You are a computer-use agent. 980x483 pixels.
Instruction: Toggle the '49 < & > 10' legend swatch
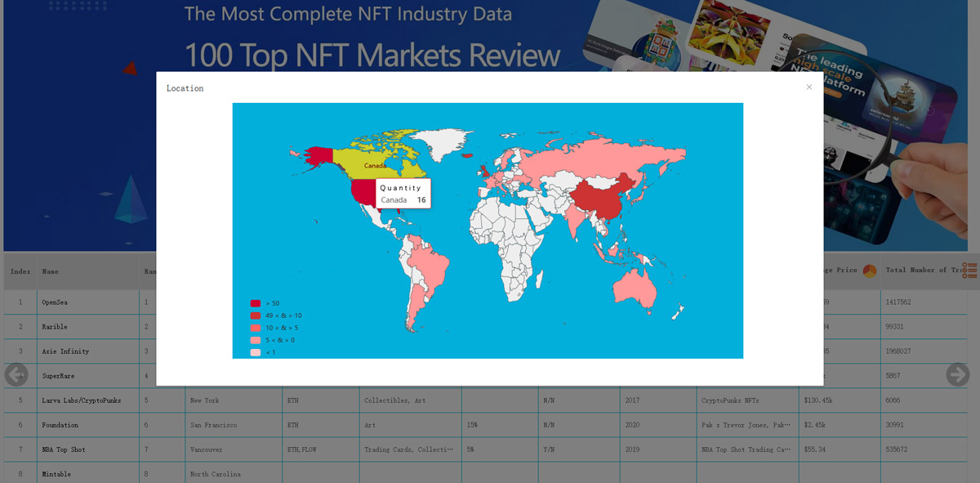click(x=256, y=315)
